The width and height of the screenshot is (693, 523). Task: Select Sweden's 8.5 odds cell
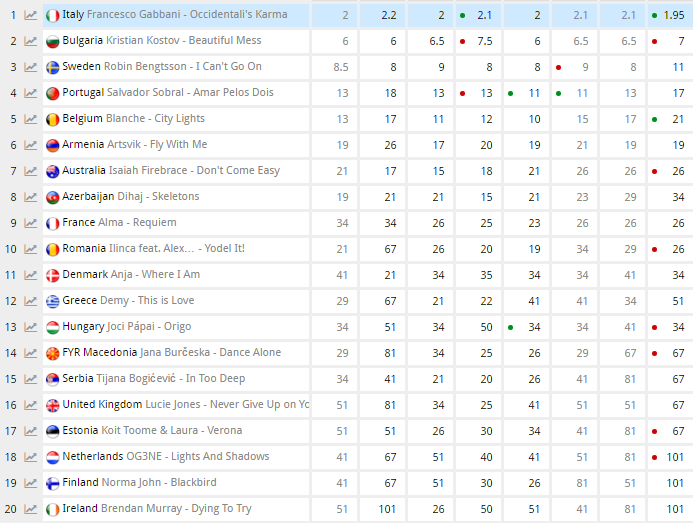(341, 67)
